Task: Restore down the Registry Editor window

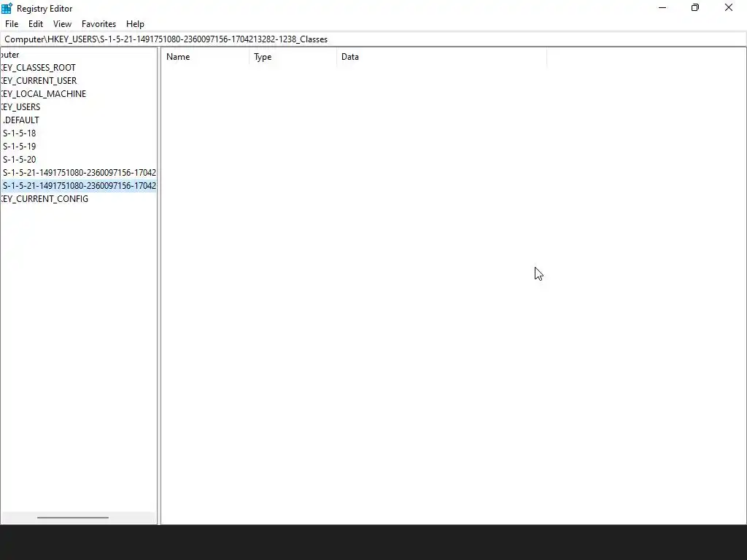Action: [x=695, y=7]
